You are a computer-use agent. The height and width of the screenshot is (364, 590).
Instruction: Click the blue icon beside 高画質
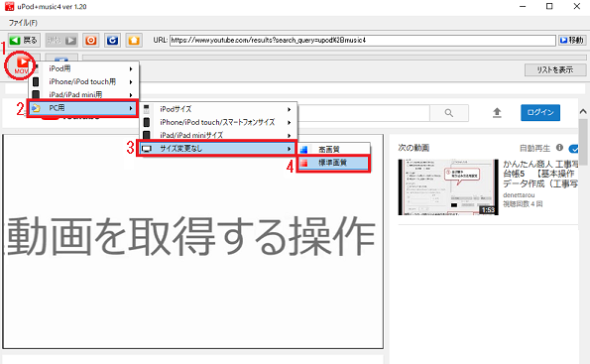pos(304,150)
